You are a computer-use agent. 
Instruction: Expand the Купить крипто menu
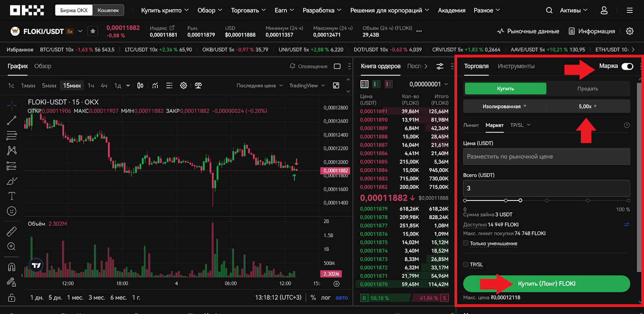pos(165,10)
